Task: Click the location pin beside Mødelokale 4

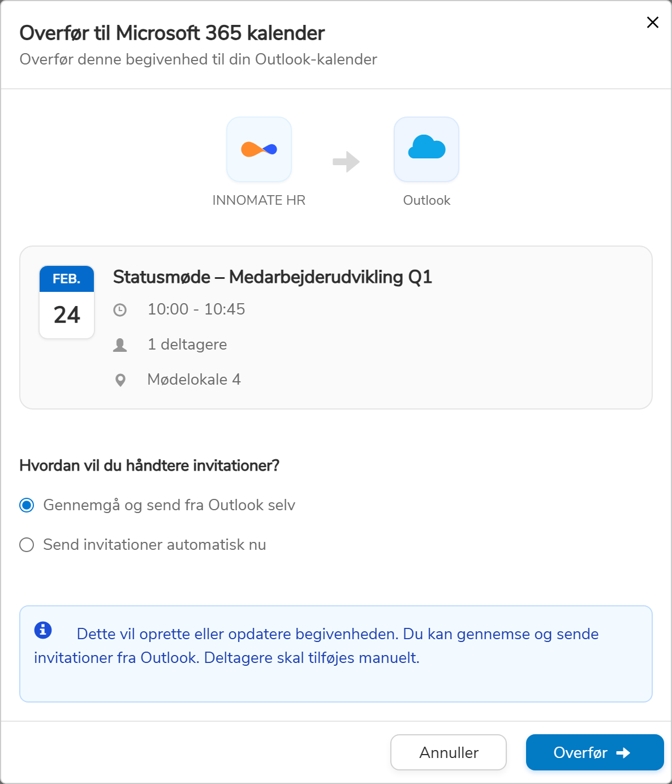Action: point(120,380)
